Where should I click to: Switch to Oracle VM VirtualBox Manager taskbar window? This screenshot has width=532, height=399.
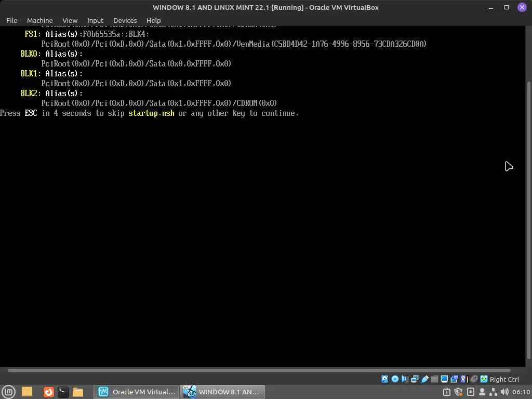pyautogui.click(x=137, y=392)
